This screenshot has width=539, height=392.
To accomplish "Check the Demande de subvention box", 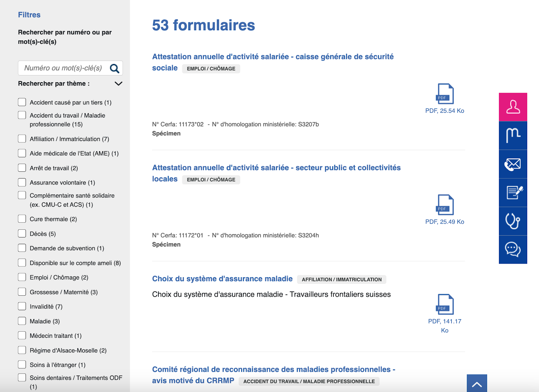I will coord(22,248).
